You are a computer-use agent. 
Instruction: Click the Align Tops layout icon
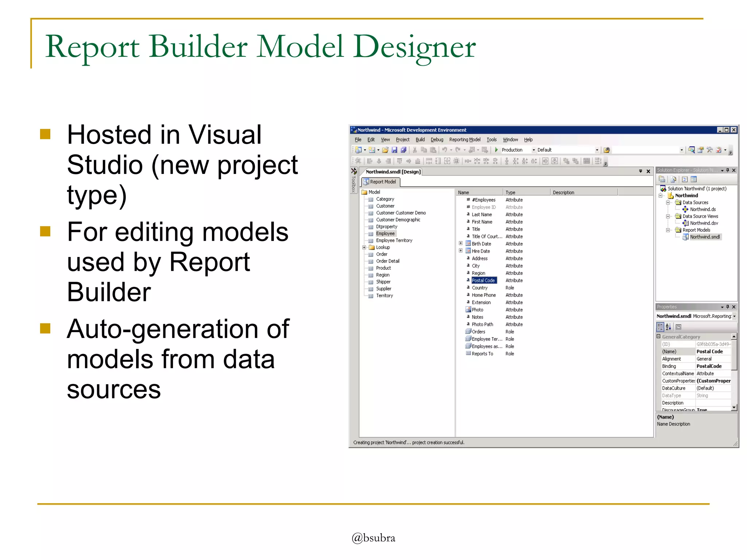399,161
